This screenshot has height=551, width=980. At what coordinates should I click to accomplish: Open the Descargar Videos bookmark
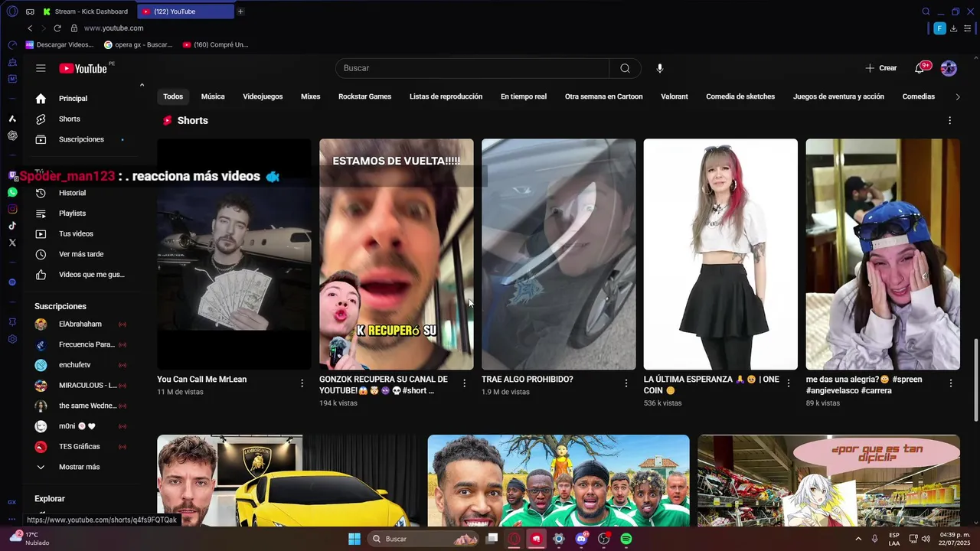click(60, 45)
